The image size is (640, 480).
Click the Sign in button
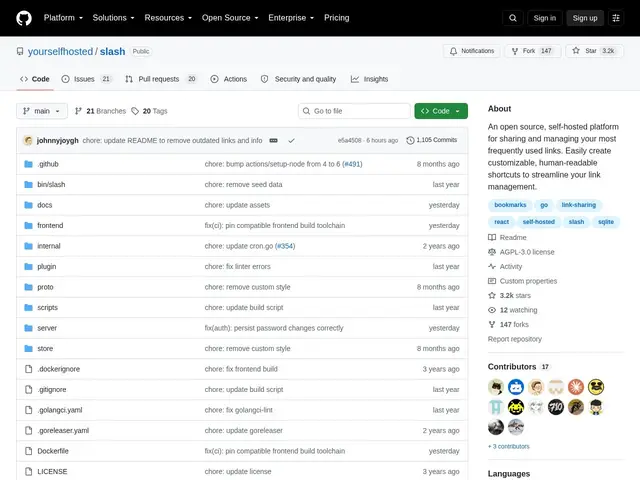tap(544, 18)
